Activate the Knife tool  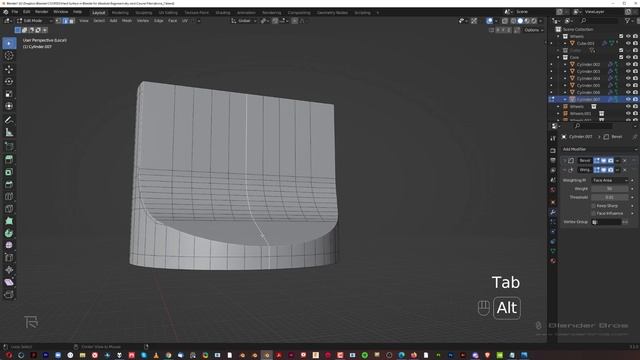tap(9, 209)
